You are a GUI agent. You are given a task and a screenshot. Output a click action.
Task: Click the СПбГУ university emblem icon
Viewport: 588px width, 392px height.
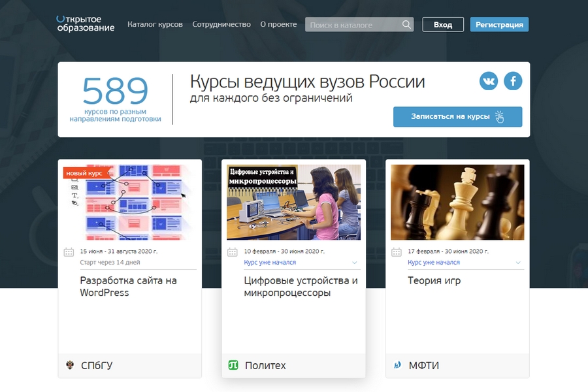pyautogui.click(x=71, y=365)
